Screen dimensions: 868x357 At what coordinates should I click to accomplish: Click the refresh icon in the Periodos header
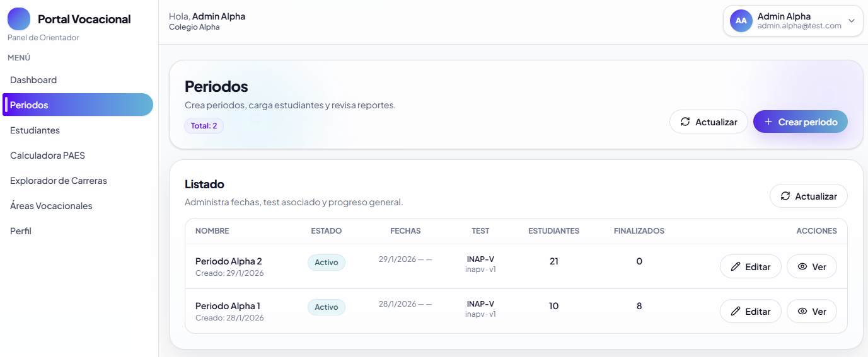point(685,122)
